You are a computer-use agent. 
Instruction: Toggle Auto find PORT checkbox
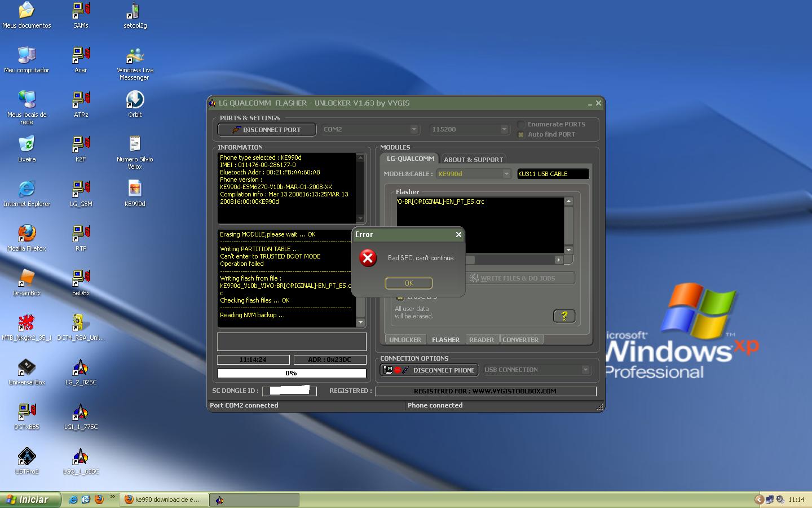(x=521, y=134)
